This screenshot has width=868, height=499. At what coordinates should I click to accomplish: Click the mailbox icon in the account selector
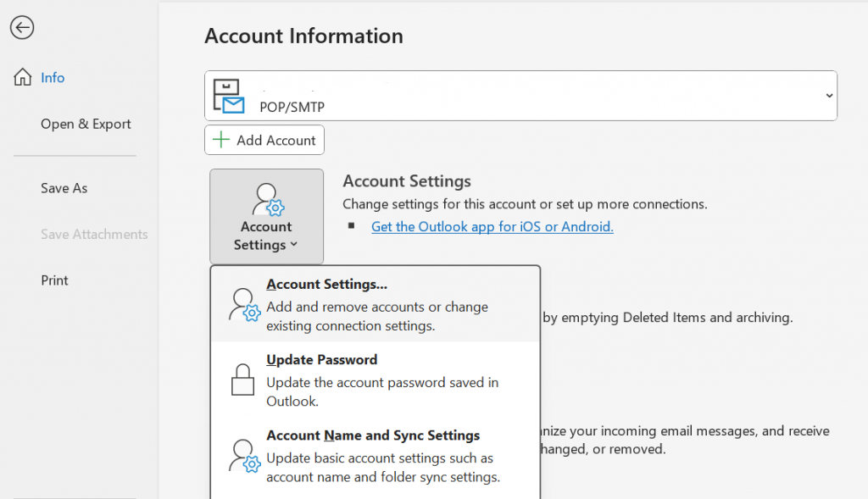(228, 96)
